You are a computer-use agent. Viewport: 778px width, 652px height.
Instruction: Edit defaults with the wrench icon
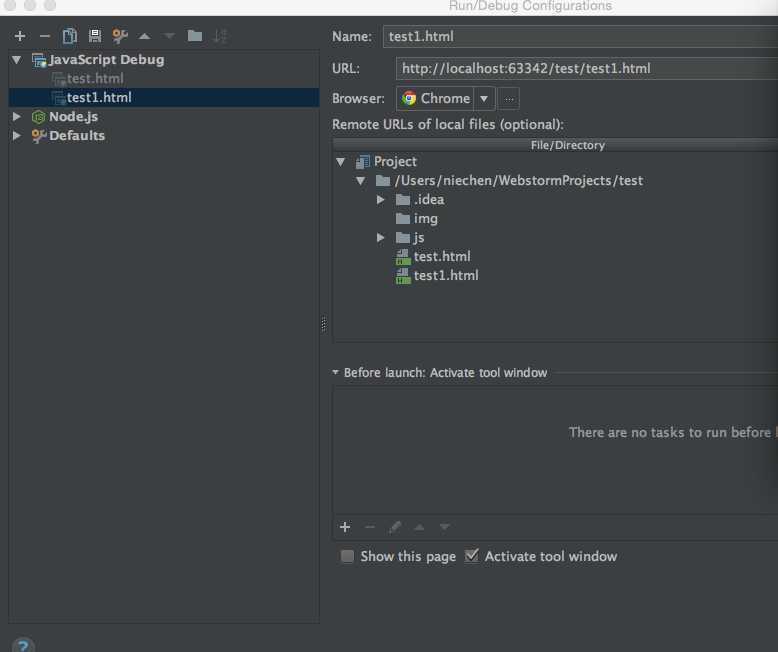[x=120, y=36]
